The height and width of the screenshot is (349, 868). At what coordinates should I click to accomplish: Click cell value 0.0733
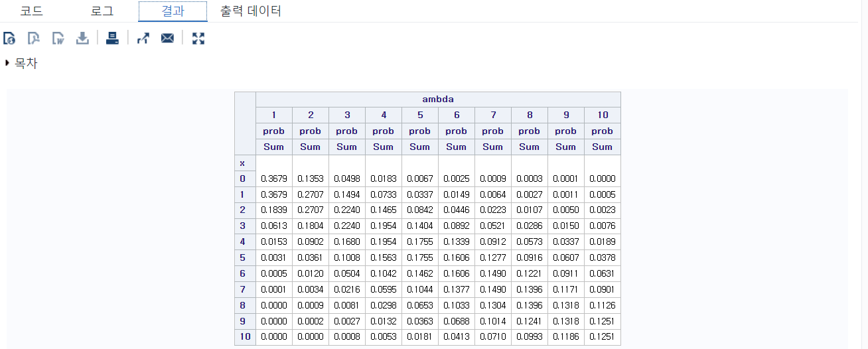(383, 194)
